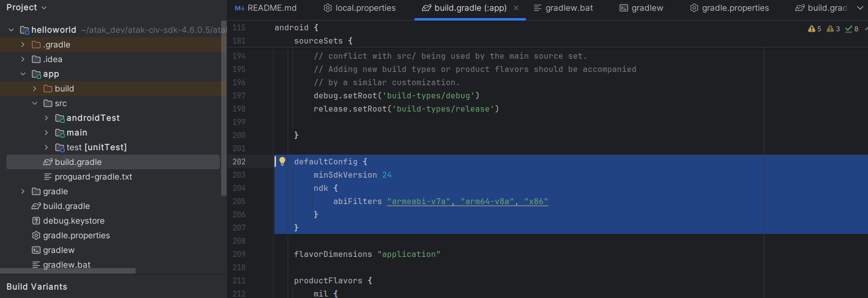The image size is (868, 298).
Task: Select proguard-gradle.txt in project tree
Action: pos(93,177)
